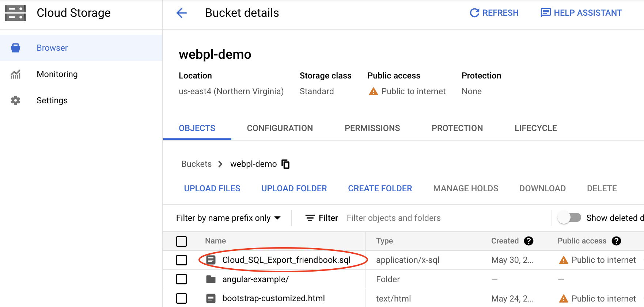The height and width of the screenshot is (307, 644).
Task: Click the Type column header
Action: click(384, 241)
